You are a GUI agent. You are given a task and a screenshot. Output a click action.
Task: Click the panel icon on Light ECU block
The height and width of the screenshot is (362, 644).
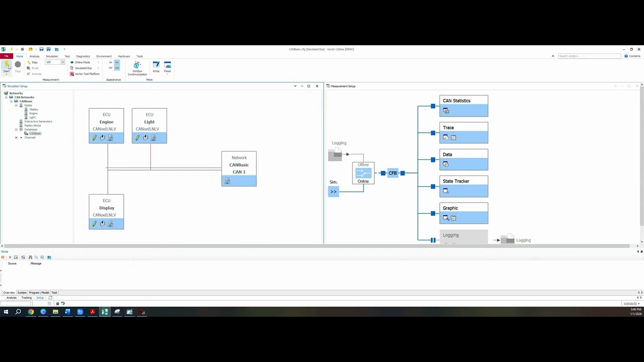[x=153, y=138]
